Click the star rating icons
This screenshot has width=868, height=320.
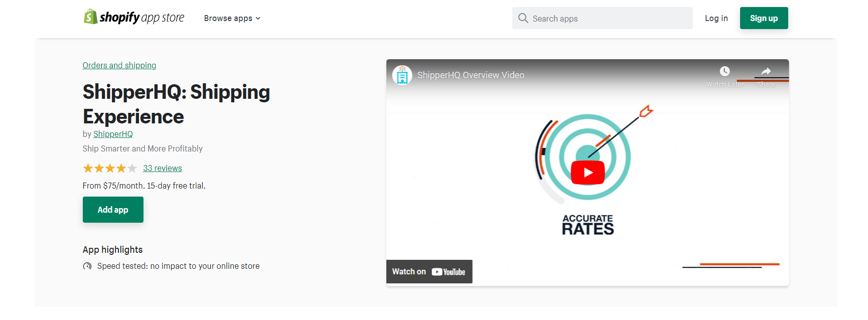coord(110,168)
